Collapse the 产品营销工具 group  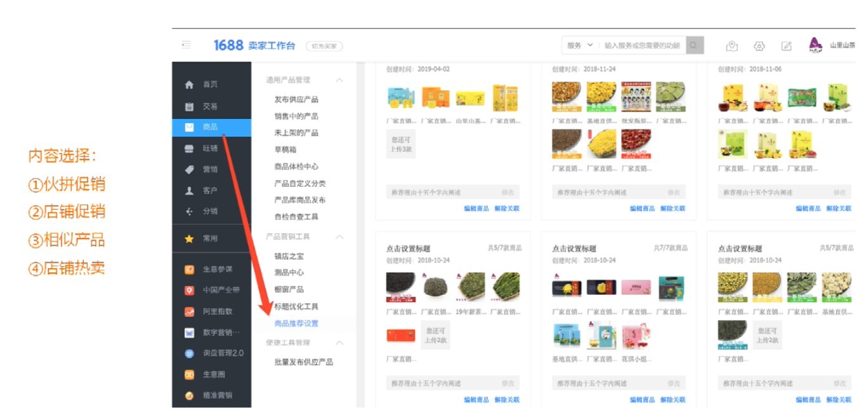pyautogui.click(x=339, y=236)
